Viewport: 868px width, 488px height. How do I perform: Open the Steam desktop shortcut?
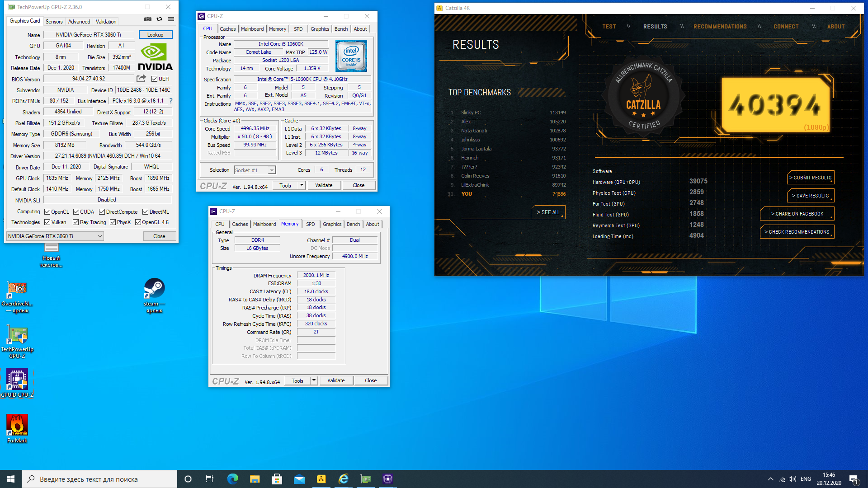[x=154, y=295]
